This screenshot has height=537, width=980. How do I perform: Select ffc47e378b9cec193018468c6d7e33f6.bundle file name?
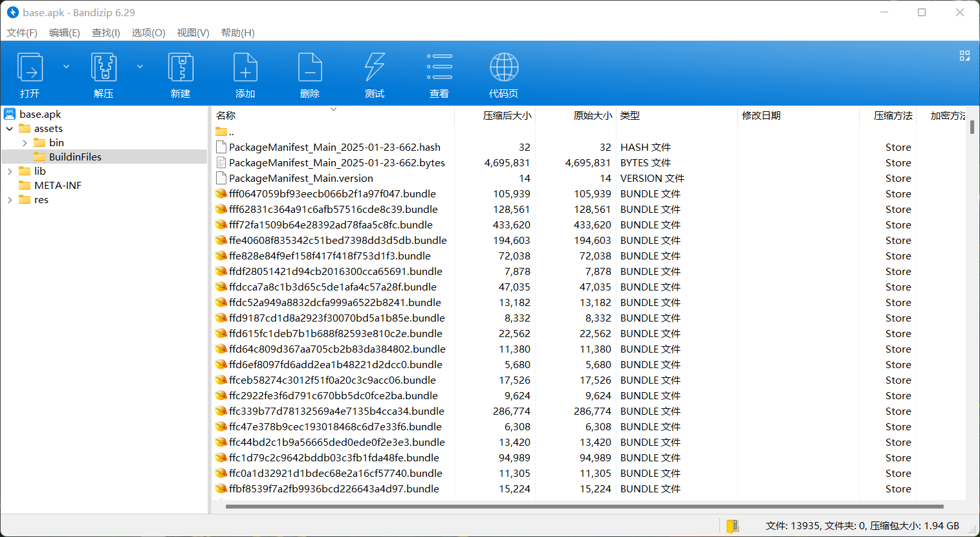click(x=335, y=426)
